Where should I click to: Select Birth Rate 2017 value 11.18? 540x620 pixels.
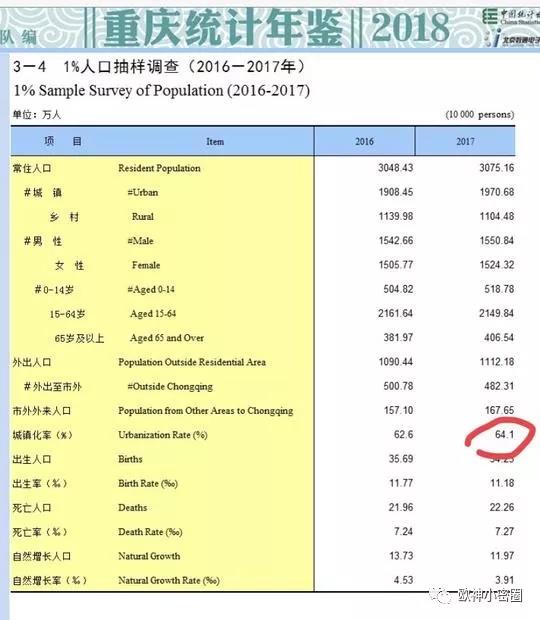point(502,483)
